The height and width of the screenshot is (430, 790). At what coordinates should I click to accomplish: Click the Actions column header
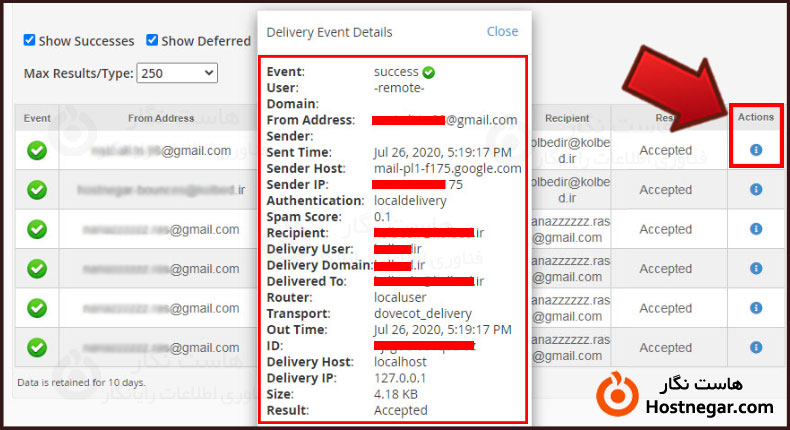[756, 117]
